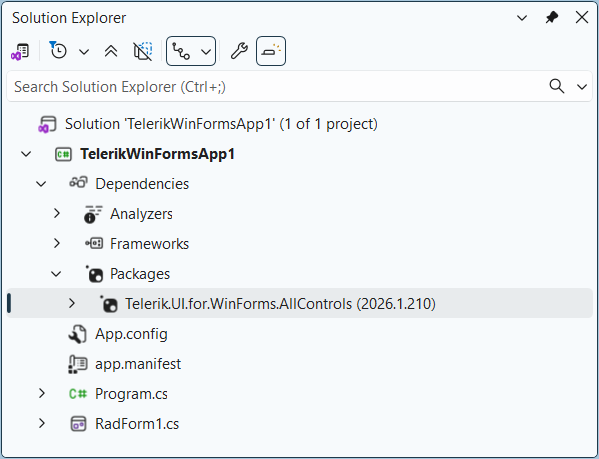The height and width of the screenshot is (459, 599).
Task: Expand the Frameworks node
Action: click(57, 243)
